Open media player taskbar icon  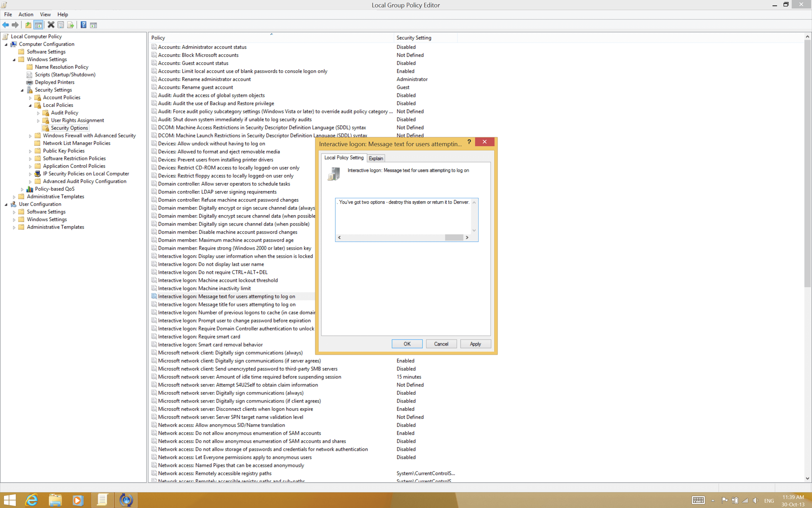coord(78,500)
